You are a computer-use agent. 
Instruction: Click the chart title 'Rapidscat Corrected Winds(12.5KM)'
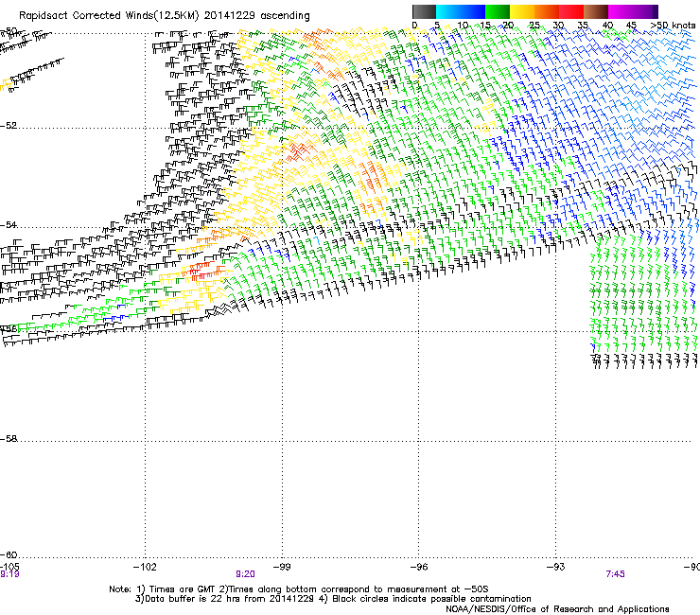(x=109, y=16)
